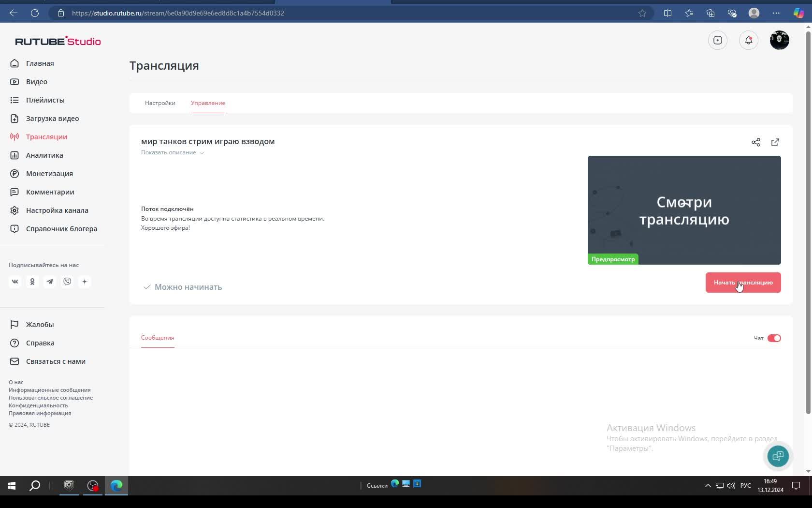The height and width of the screenshot is (508, 812).
Task: Go back to the previous browser page
Action: click(14, 13)
